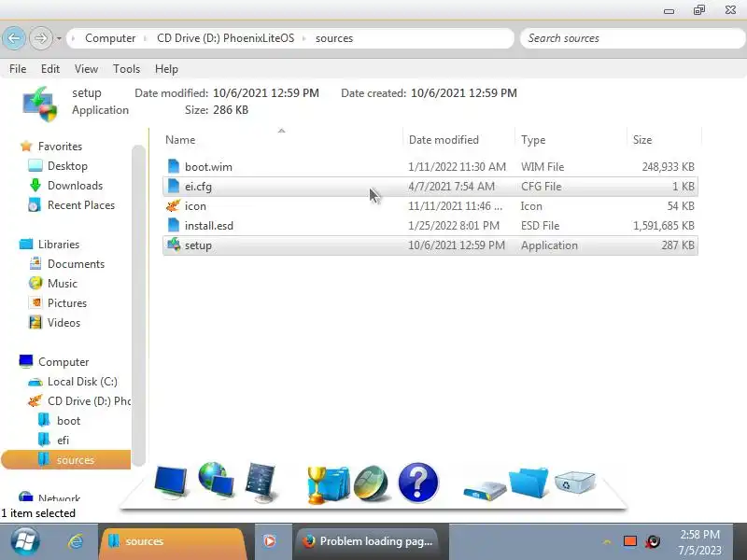Viewport: 747px width, 560px height.
Task: Open Videos library in navigation pane
Action: click(63, 322)
